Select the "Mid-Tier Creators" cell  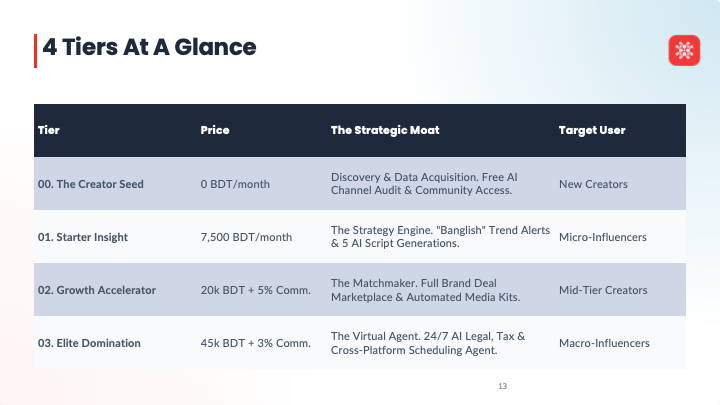pyautogui.click(x=603, y=290)
